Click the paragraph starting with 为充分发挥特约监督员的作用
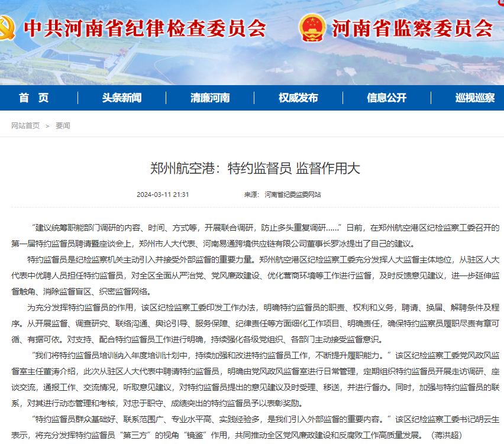Screen dimensions: 504x444 (254, 323)
